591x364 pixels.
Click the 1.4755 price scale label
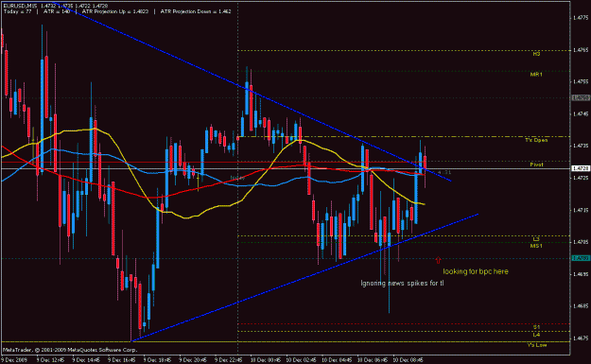(581, 81)
